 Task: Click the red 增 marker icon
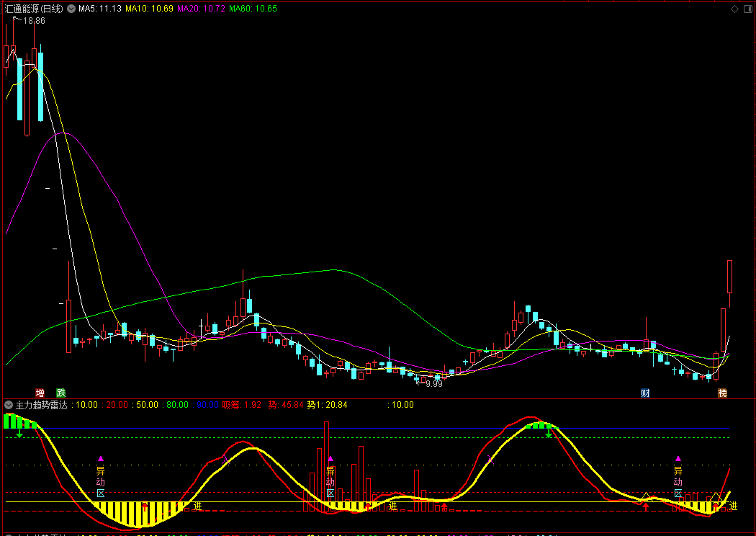click(40, 393)
